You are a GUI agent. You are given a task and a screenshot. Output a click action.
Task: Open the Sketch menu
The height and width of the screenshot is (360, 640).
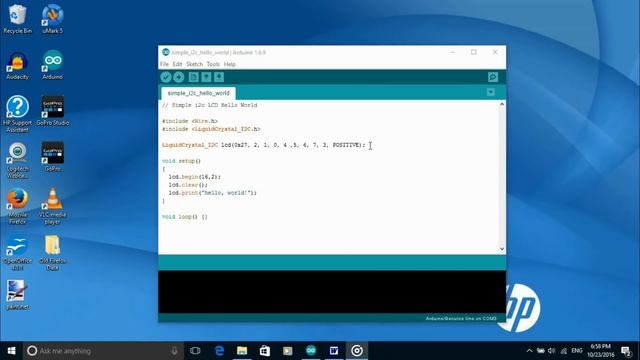tap(194, 64)
